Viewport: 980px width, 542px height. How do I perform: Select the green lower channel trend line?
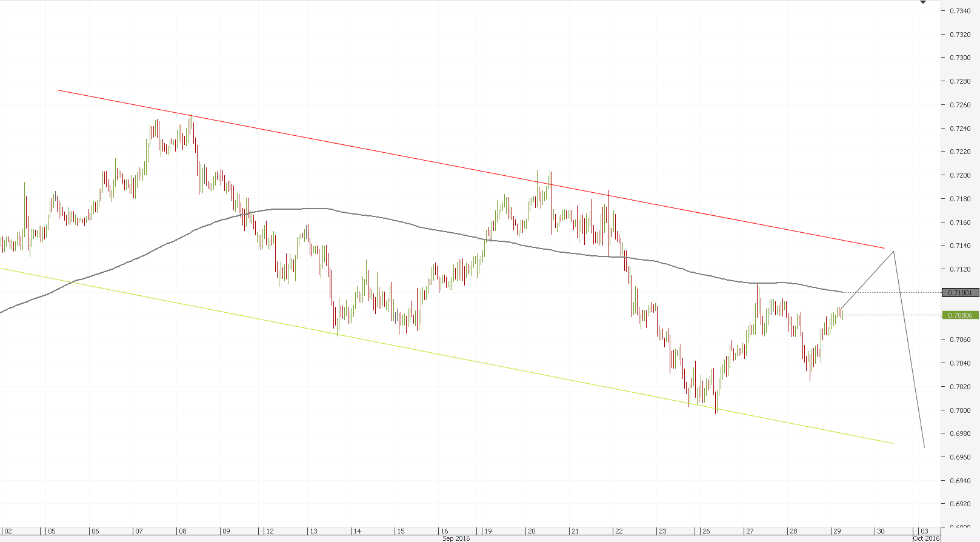446,355
